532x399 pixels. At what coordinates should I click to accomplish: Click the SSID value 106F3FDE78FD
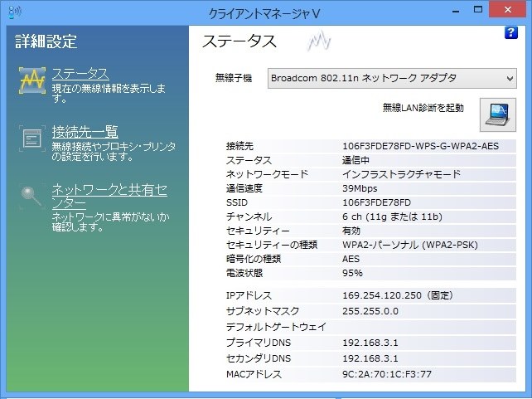click(376, 202)
